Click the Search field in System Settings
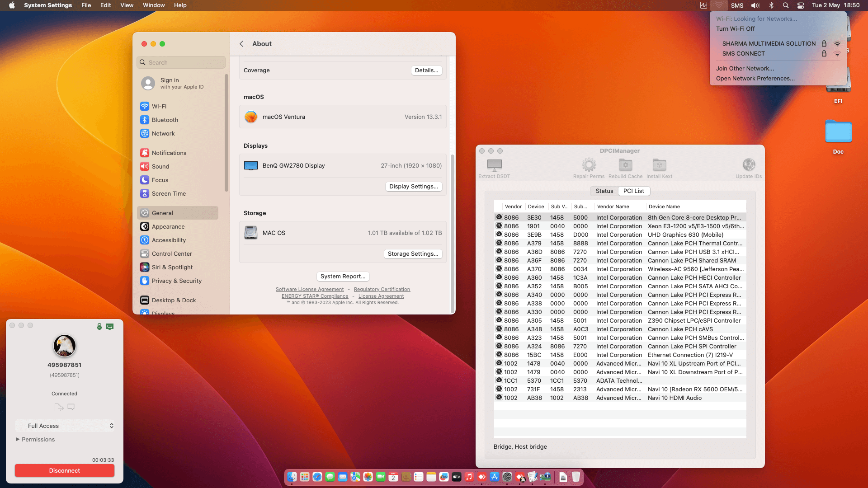This screenshot has height=488, width=868. pos(181,62)
